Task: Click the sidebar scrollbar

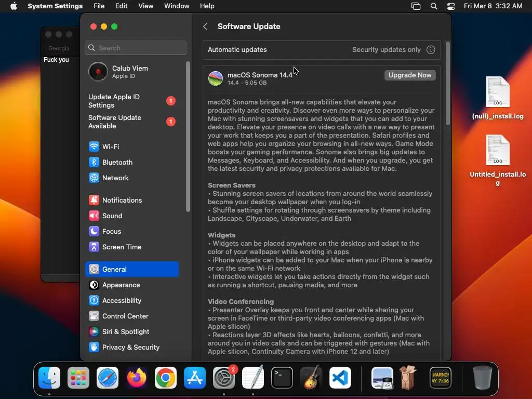Action: pyautogui.click(x=188, y=137)
